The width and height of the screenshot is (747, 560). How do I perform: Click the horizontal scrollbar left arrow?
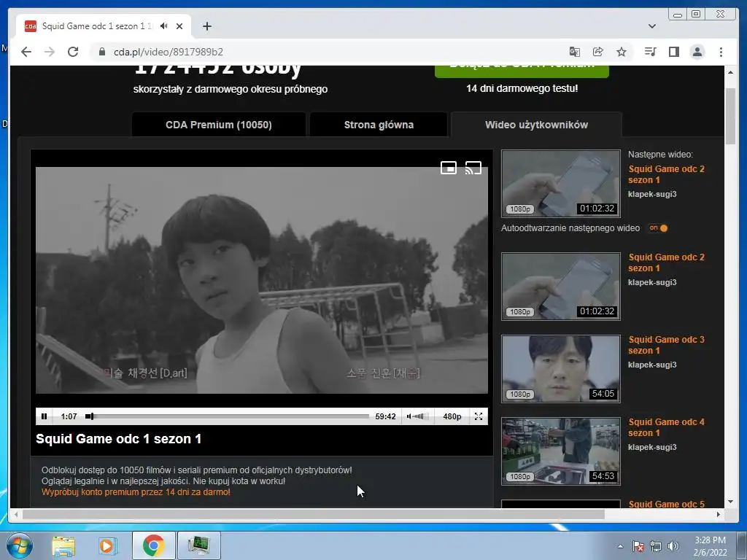click(x=16, y=514)
